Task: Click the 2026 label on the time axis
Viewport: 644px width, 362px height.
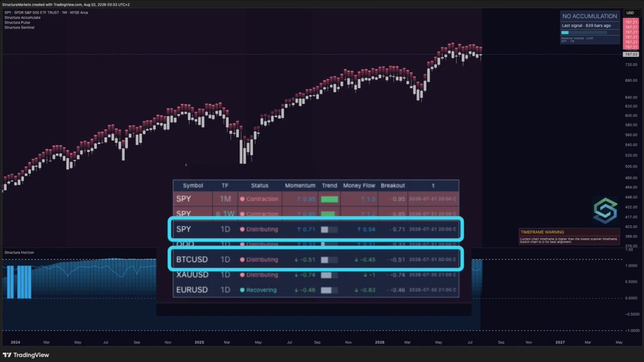Action: (380, 342)
